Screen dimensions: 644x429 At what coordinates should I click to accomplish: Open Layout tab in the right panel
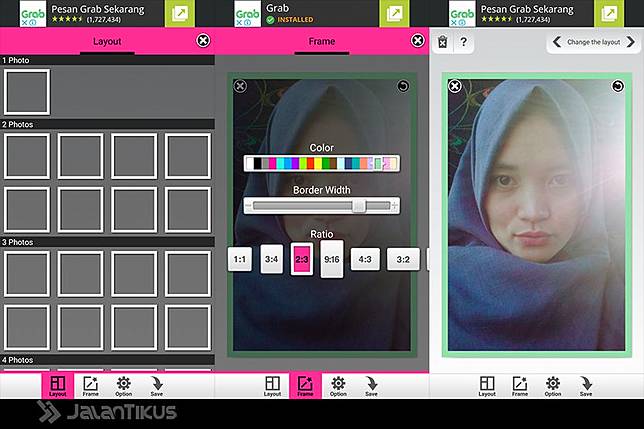487,386
